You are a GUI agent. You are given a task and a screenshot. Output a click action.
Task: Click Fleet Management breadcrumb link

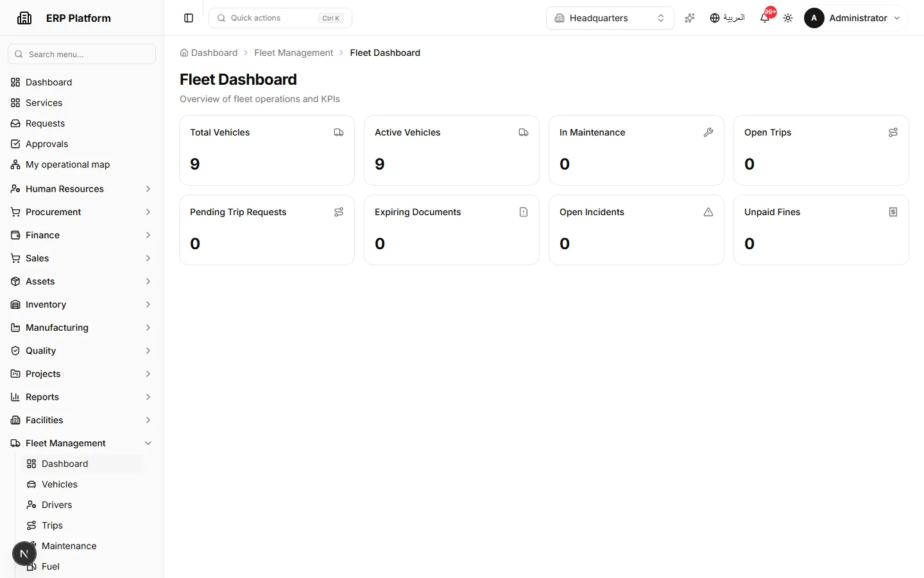tap(293, 53)
